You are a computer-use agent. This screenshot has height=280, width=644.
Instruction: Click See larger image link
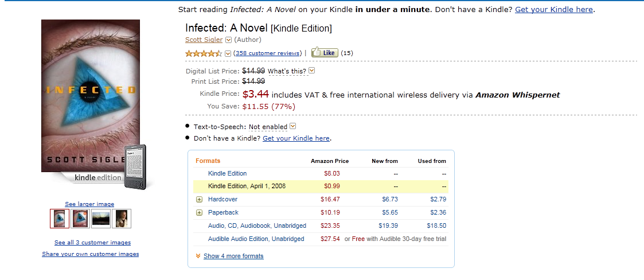(89, 204)
